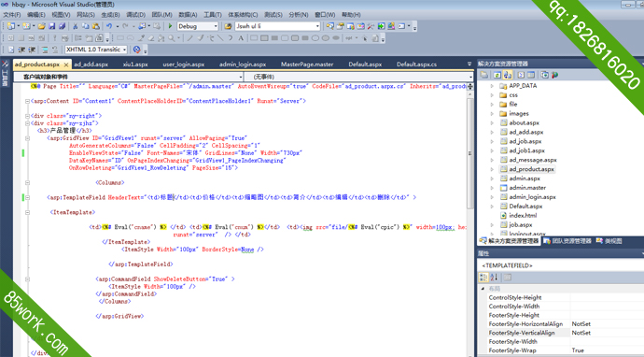Click the Property Pages icon in Properties panel
The width and height of the screenshot is (644, 357).
[x=508, y=278]
